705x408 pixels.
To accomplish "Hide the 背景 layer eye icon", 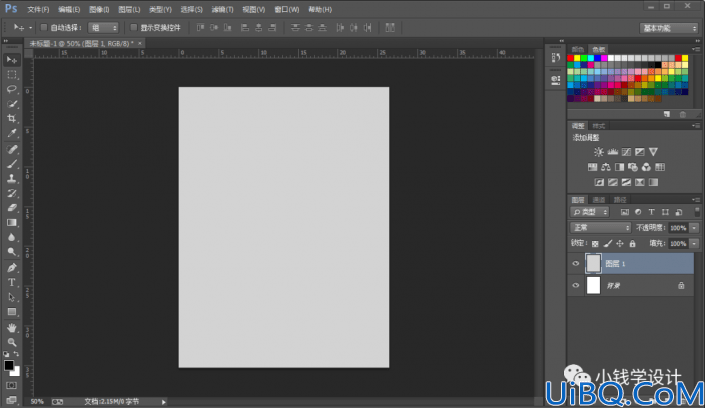I will (576, 286).
